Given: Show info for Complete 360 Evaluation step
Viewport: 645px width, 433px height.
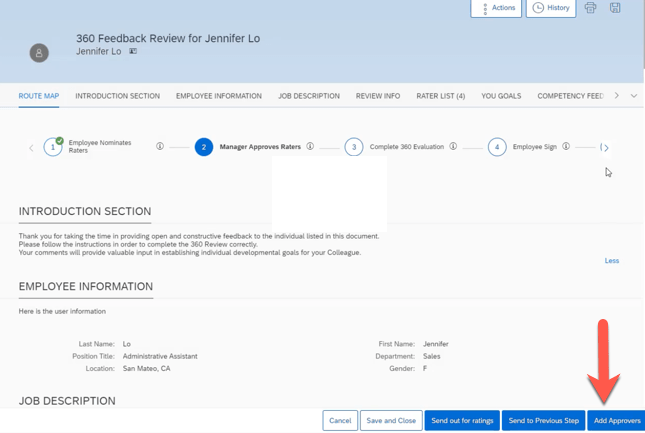Looking at the screenshot, I should pos(453,147).
